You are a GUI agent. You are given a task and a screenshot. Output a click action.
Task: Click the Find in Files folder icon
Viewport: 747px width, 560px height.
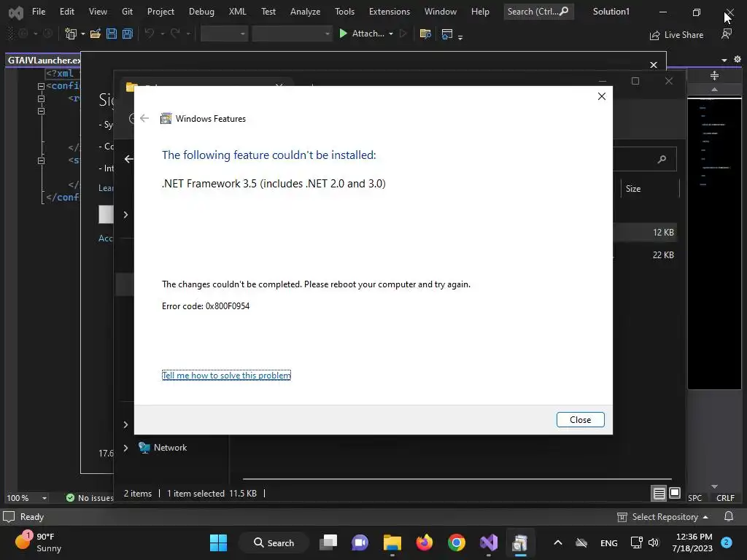(x=425, y=34)
